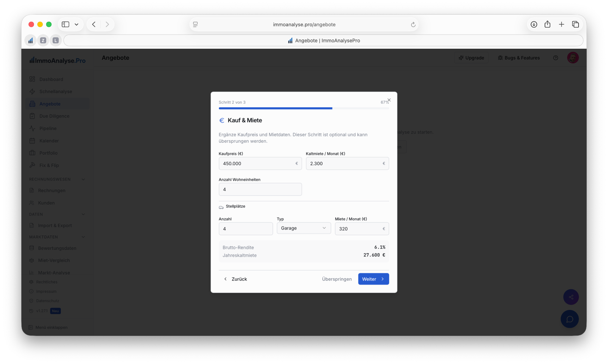Click the Safari downloads icon
Screen dimensions: 608x364
pos(534,24)
